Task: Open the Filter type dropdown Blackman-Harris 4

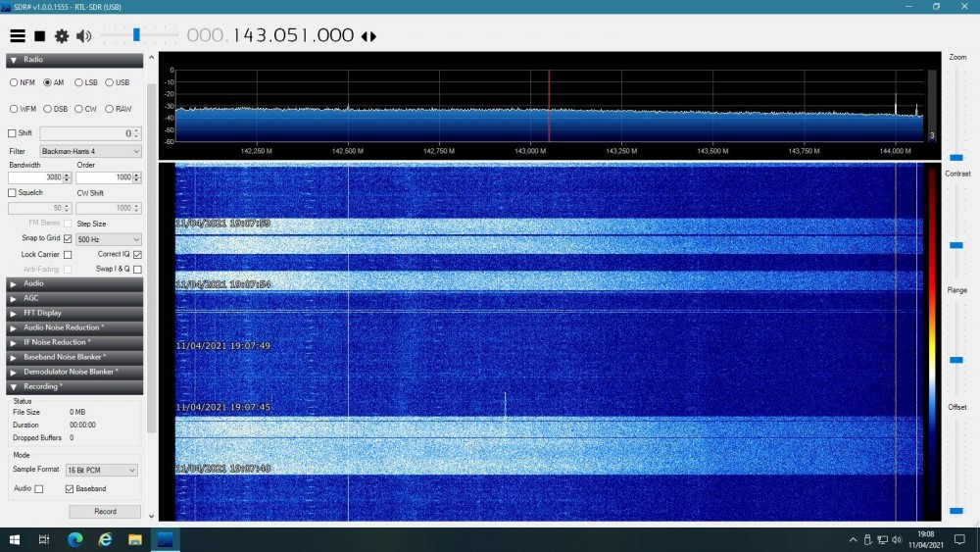Action: (x=90, y=151)
